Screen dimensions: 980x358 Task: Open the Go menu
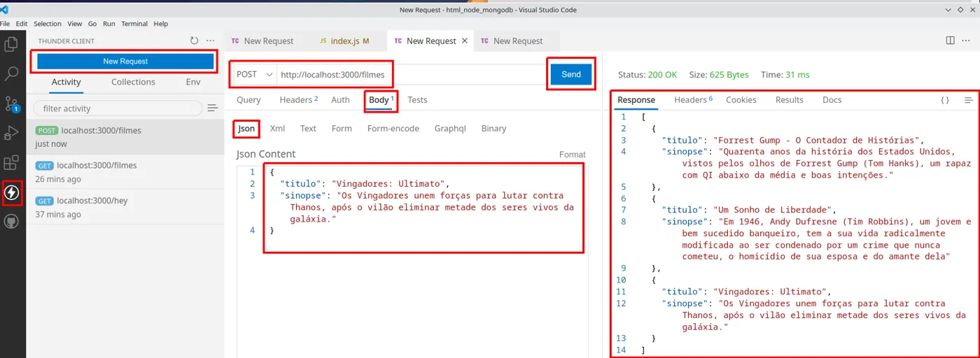[x=92, y=24]
